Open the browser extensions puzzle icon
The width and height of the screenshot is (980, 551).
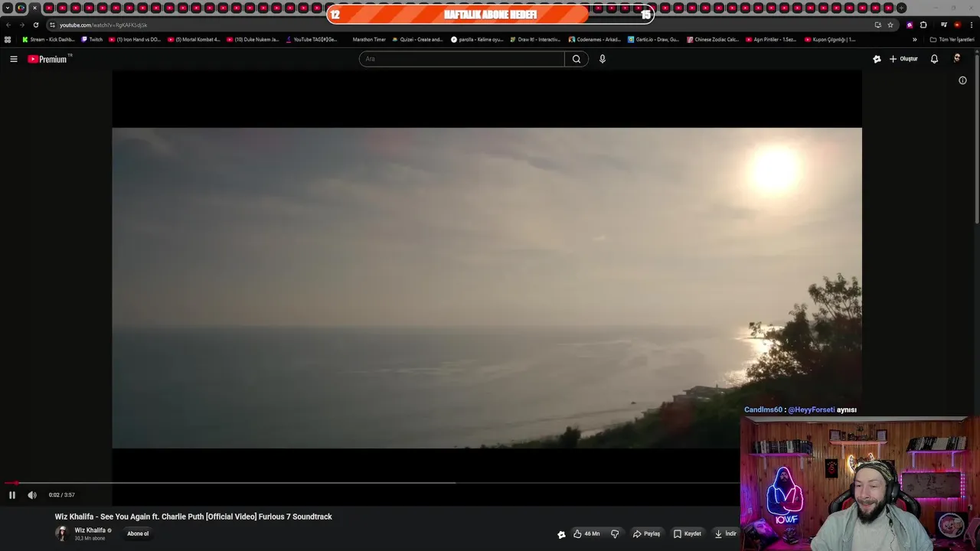923,24
